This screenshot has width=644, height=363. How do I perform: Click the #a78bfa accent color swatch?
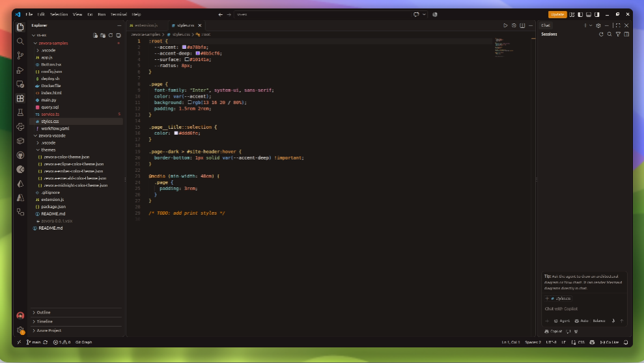coord(184,47)
